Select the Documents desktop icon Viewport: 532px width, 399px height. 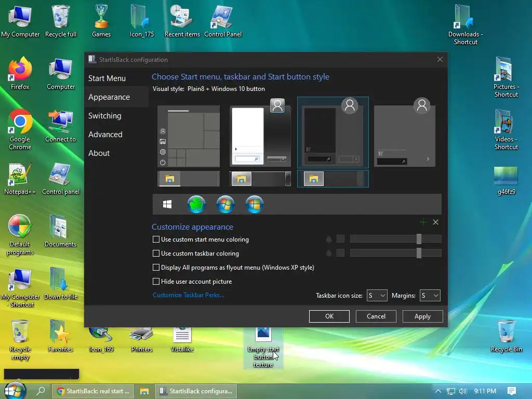tap(60, 231)
